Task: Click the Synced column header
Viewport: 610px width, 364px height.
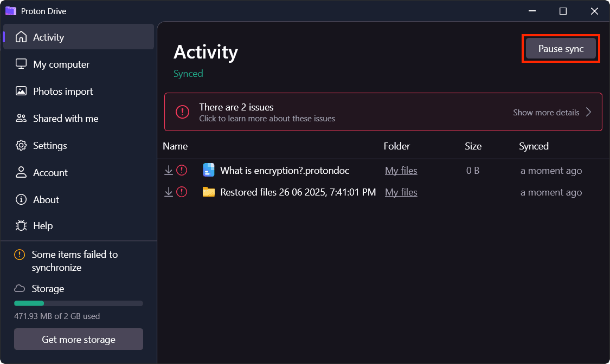Action: 534,146
